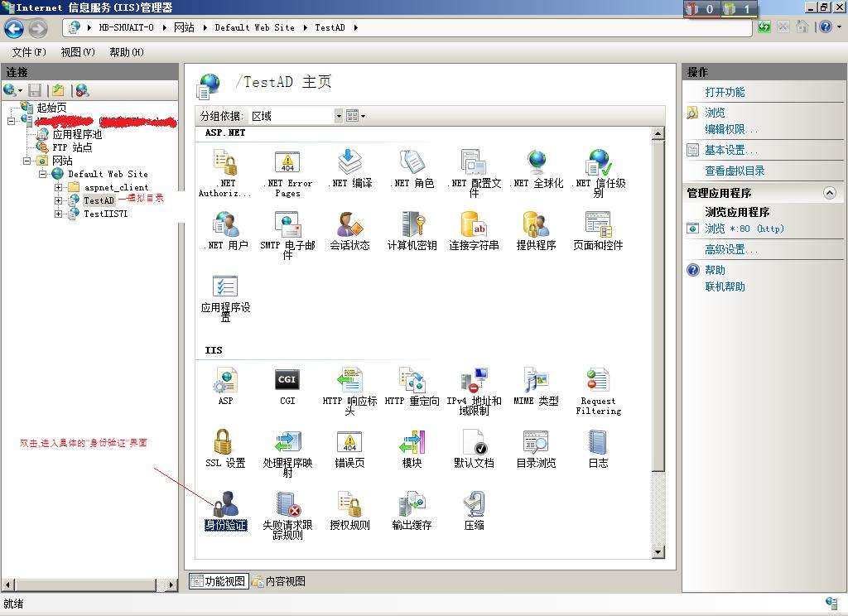Select FTP 站点 in the tree
Viewport: 848px width, 616px height.
pos(72,147)
